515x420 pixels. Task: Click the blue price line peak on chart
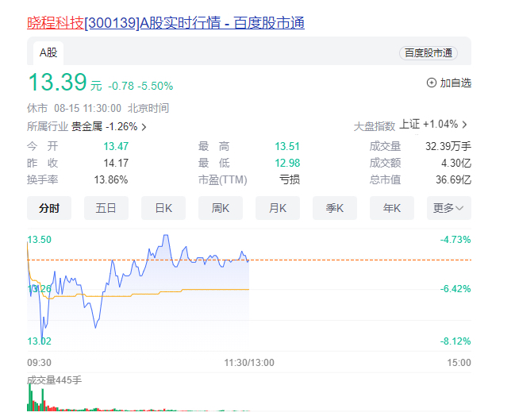pyautogui.click(x=166, y=235)
